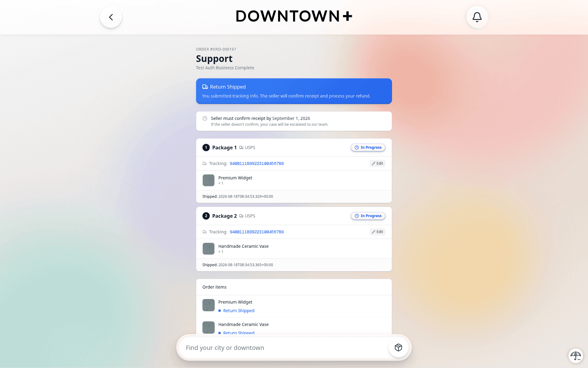The width and height of the screenshot is (588, 368).
Task: Click Premium Widget name under Order items
Action: point(235,302)
